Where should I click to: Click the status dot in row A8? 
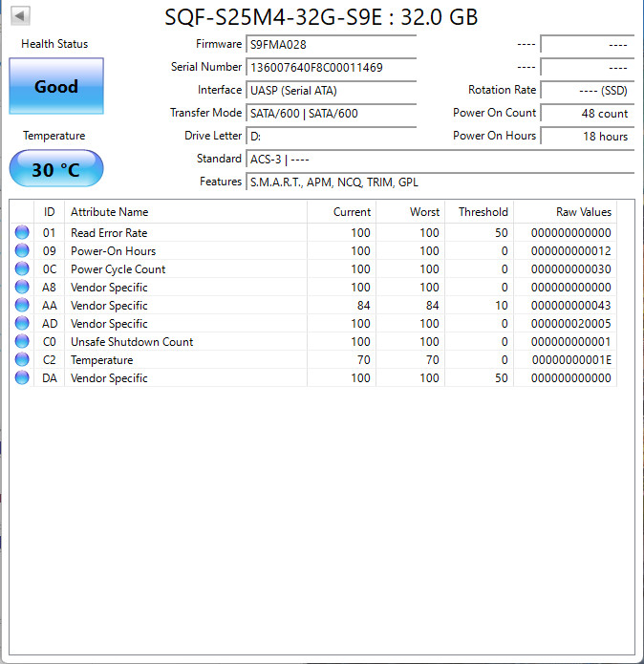22,288
